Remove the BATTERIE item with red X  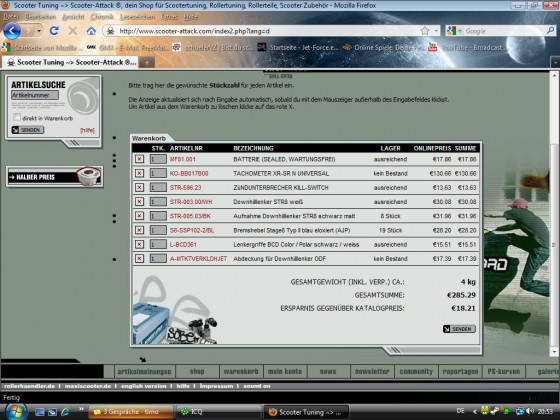pyautogui.click(x=139, y=159)
